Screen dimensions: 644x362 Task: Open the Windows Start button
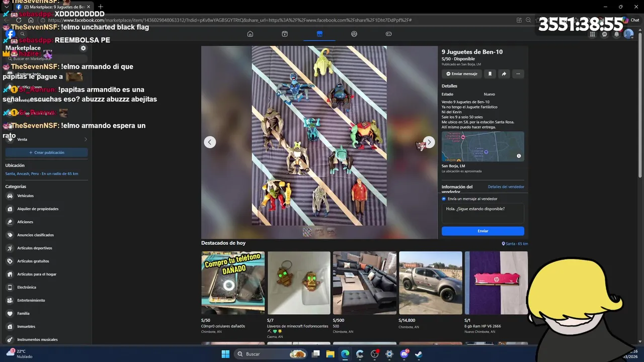(225, 354)
